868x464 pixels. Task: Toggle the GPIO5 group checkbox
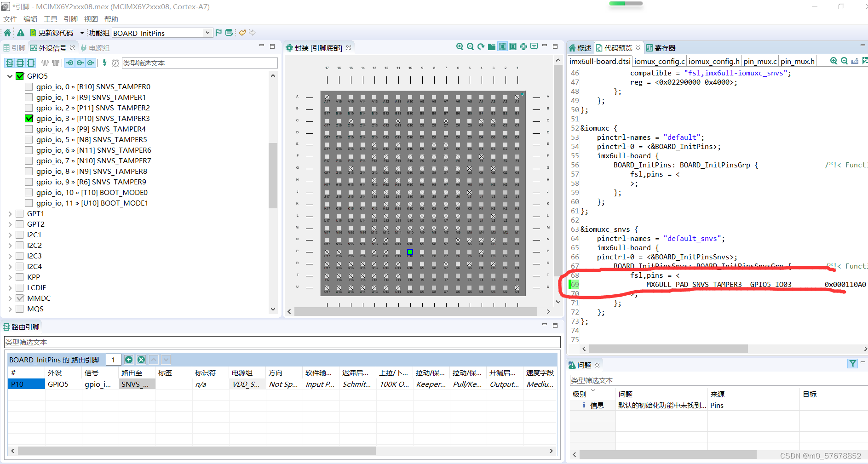coord(20,76)
